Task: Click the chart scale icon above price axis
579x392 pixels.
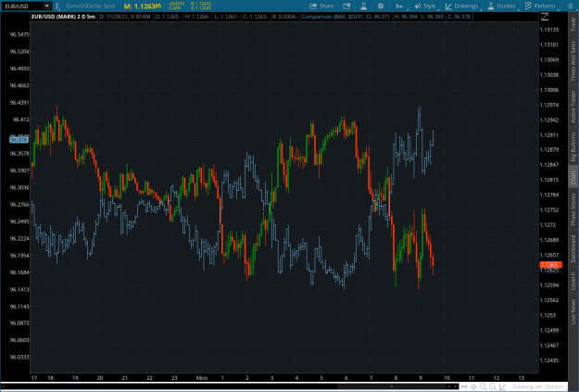Action: tap(545, 17)
